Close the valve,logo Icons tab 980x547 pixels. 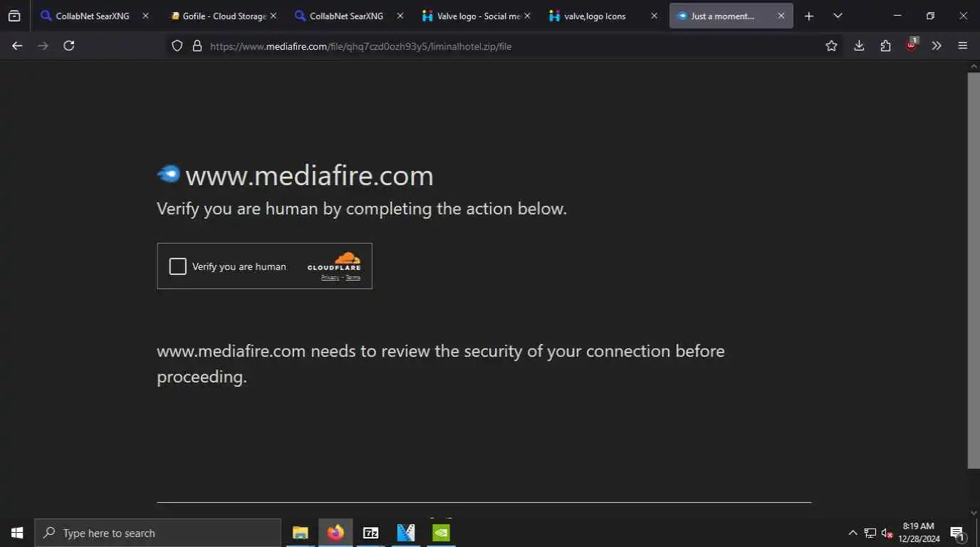pos(654,16)
